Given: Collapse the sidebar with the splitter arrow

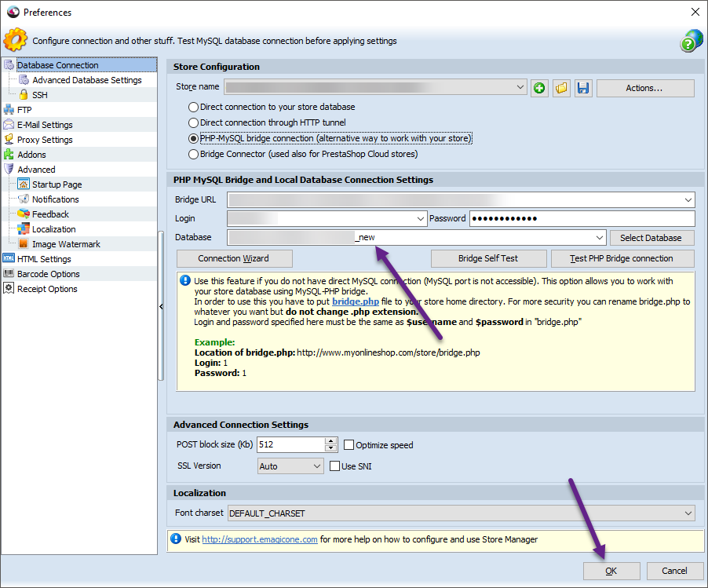Looking at the screenshot, I should pyautogui.click(x=161, y=307).
